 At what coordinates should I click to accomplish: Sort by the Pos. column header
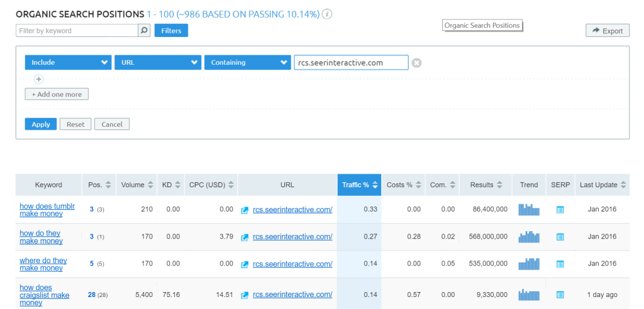click(99, 185)
